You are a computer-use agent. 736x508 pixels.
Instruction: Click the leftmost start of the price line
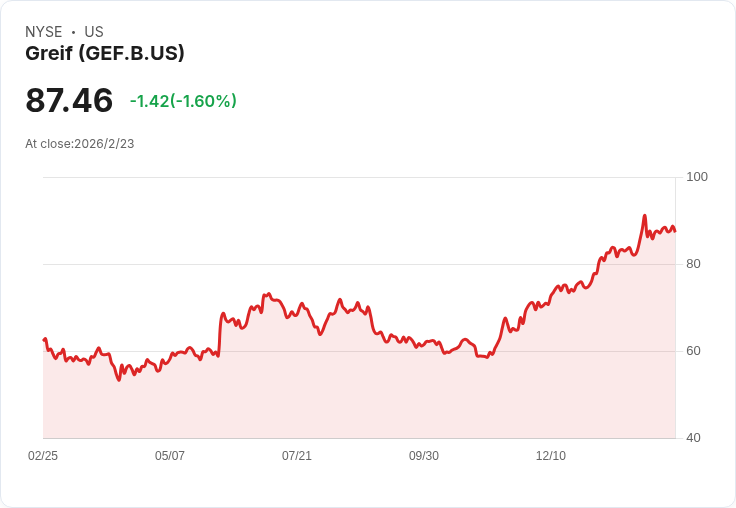[x=44, y=340]
